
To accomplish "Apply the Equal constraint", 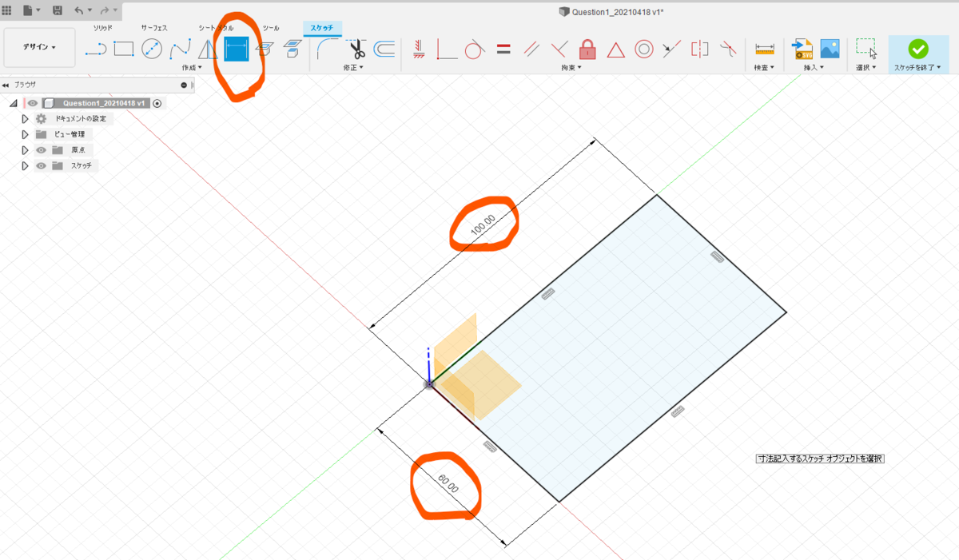I will (x=503, y=49).
